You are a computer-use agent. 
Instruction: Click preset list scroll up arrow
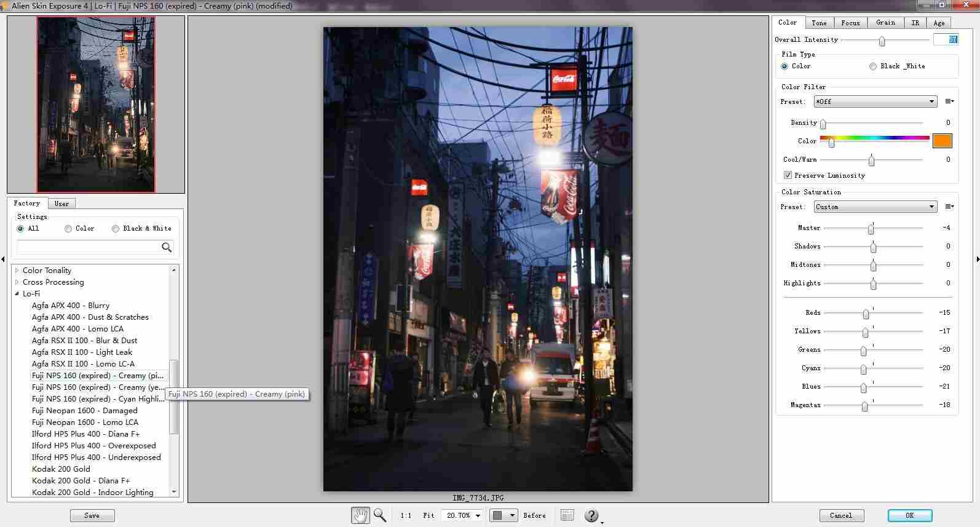(x=174, y=270)
